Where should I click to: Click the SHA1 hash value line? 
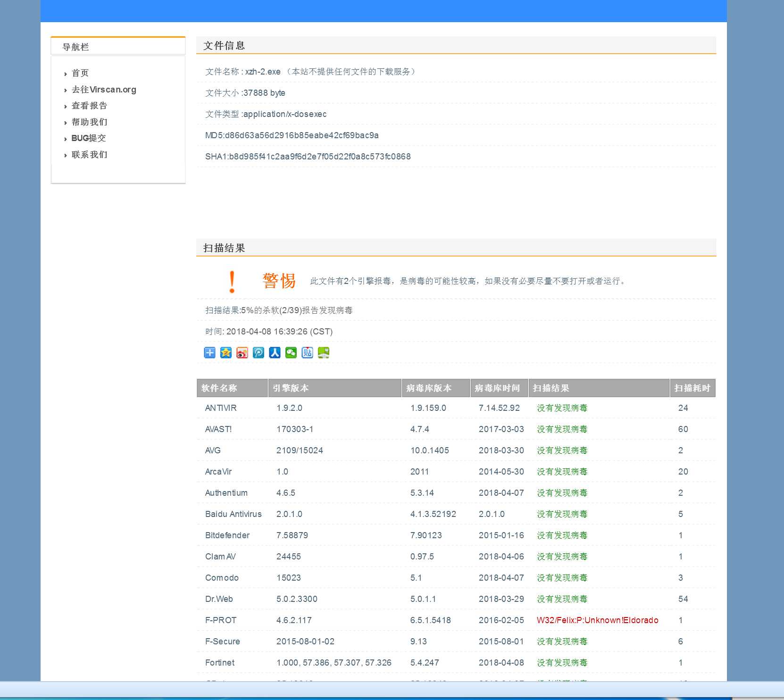[x=308, y=157]
